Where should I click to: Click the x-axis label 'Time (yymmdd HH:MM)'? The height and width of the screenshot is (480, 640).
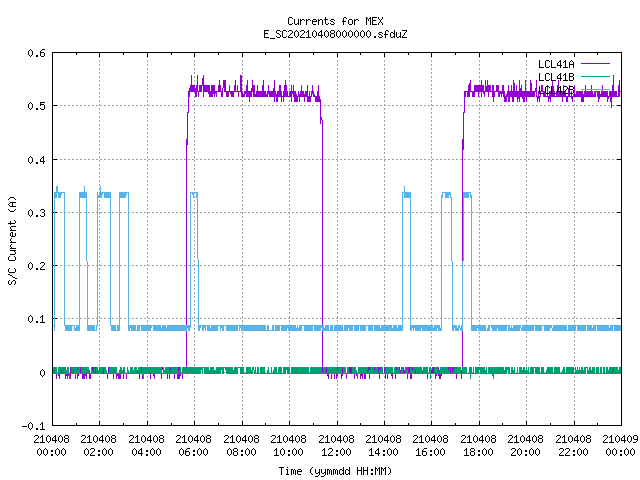(335, 471)
